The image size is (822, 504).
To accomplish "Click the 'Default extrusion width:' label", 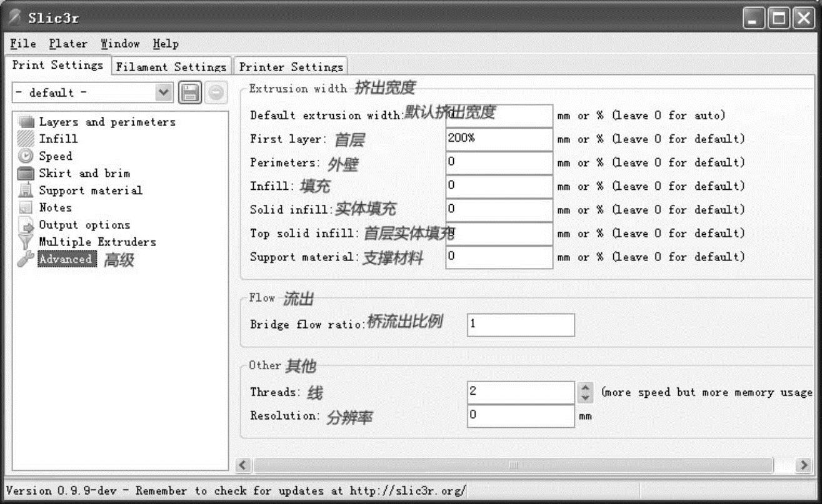I will [x=328, y=116].
